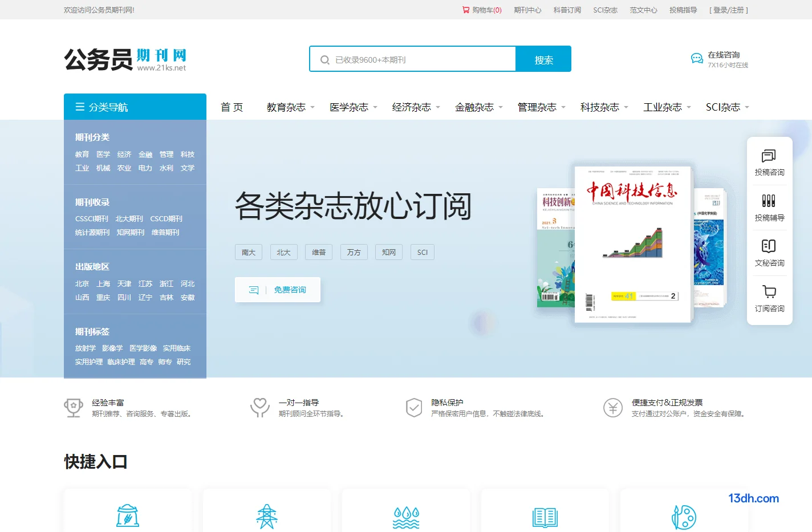Open 文秘咨询 icon in the floating sidebar
Screen dimensions: 812x532
point(769,246)
